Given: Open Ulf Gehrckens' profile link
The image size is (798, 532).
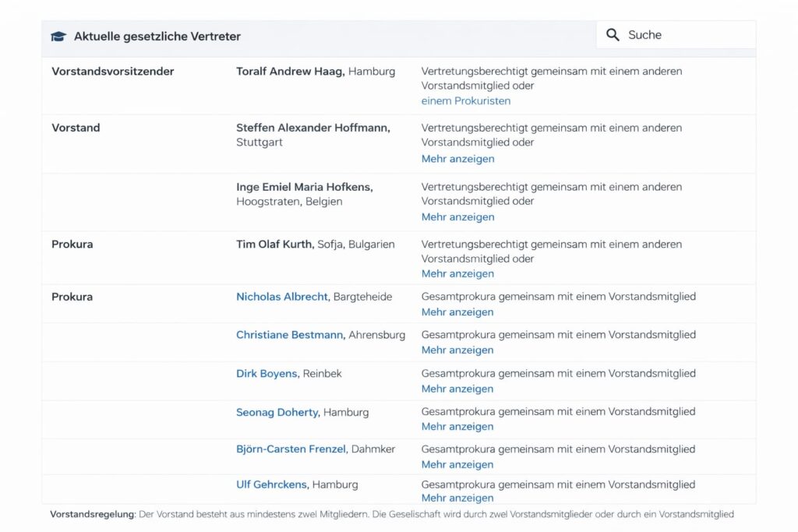Looking at the screenshot, I should click(272, 484).
